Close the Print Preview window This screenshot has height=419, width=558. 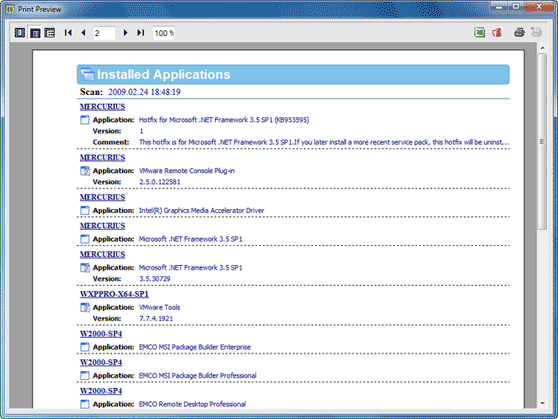pyautogui.click(x=539, y=6)
